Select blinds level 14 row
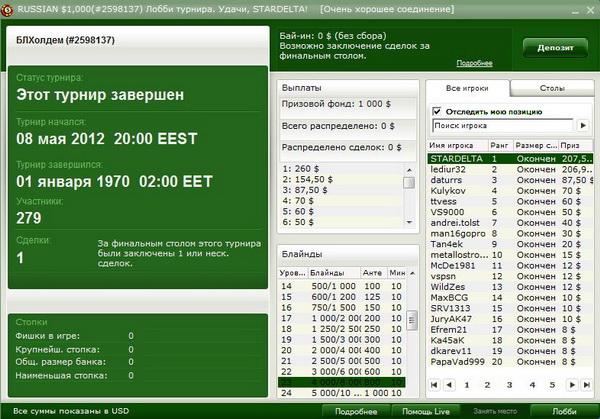This screenshot has width=600, height=419. 342,286
